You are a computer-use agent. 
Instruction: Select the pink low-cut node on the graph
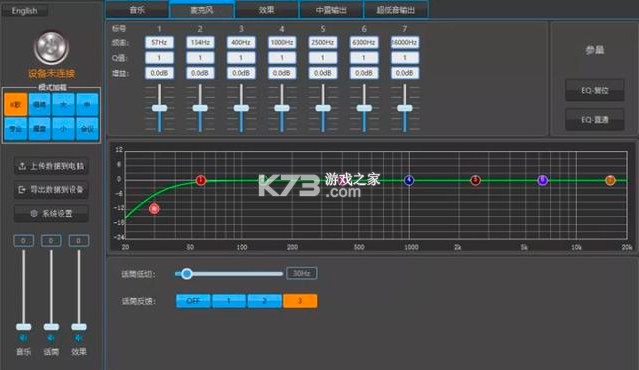coord(154,209)
